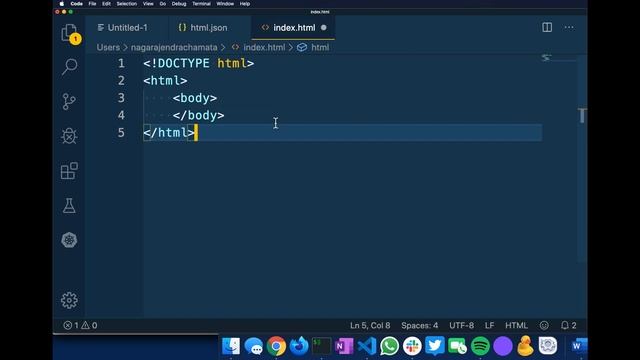Change encoding via UTF-8 indicator
The height and width of the screenshot is (360, 640).
[x=462, y=325]
